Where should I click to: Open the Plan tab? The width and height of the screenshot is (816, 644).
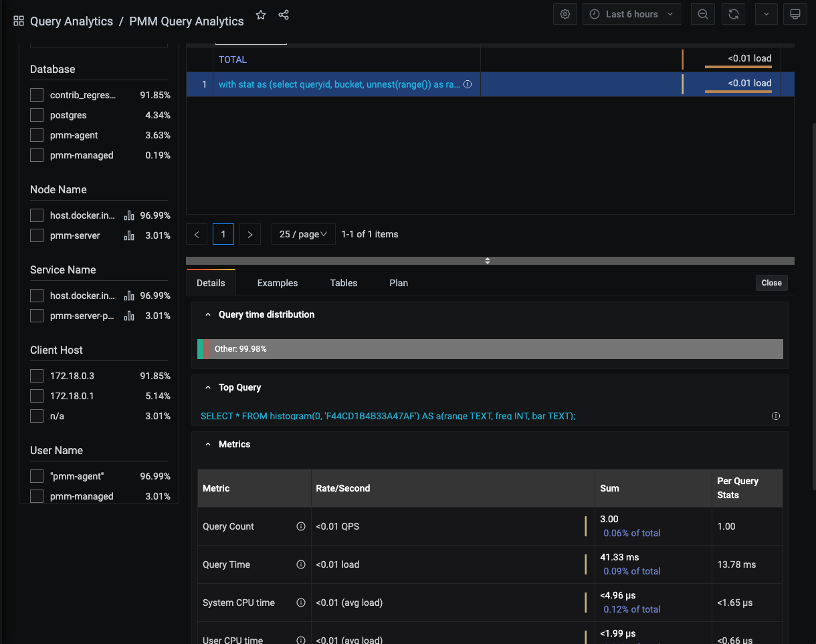click(x=399, y=283)
